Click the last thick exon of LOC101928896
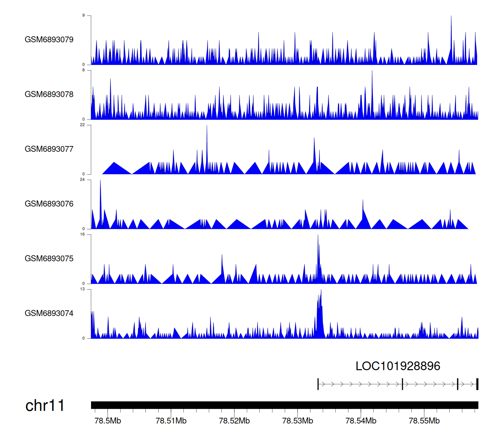This screenshot has width=504, height=444. point(477,384)
